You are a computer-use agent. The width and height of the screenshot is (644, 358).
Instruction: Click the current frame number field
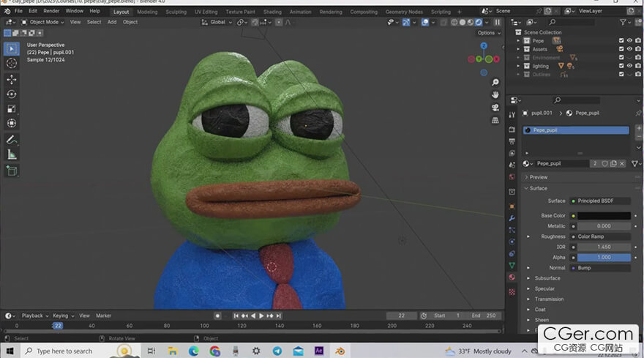[401, 316]
